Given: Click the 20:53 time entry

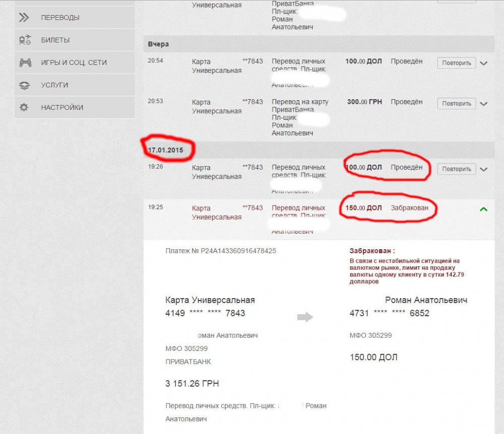Looking at the screenshot, I should [x=155, y=101].
